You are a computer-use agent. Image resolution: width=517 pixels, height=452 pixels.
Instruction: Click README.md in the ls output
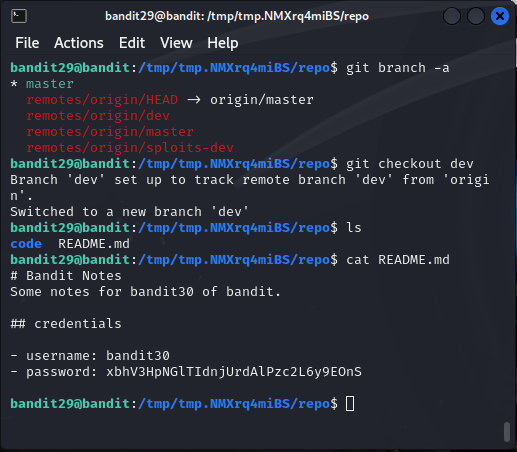(x=94, y=244)
